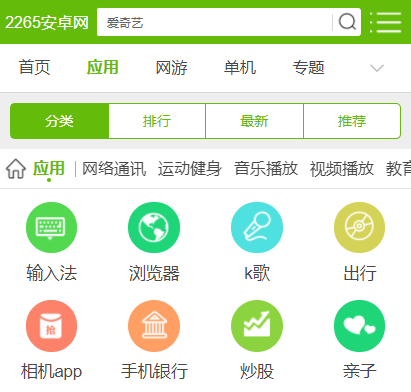Open the 专题 navigation item
The height and width of the screenshot is (392, 411).
pyautogui.click(x=308, y=68)
